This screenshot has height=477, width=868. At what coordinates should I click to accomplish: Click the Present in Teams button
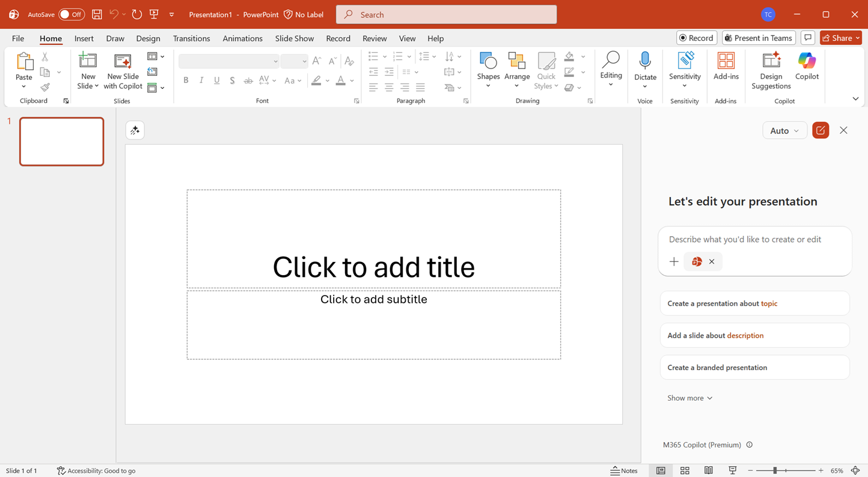(x=758, y=37)
